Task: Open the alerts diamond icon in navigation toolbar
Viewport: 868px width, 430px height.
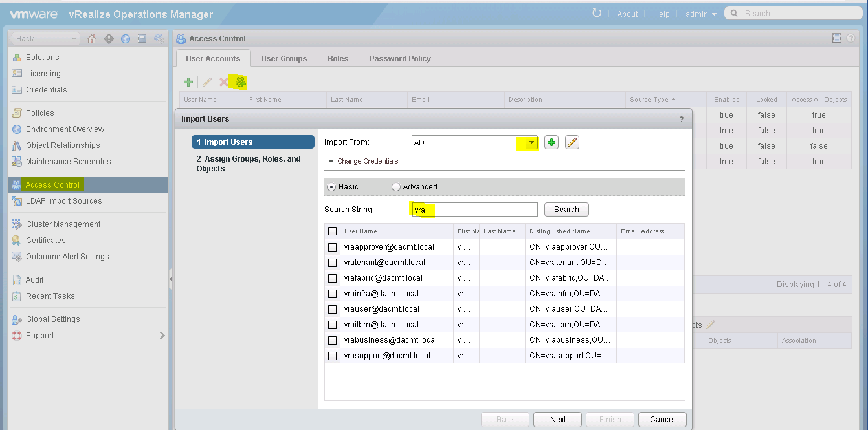Action: [x=109, y=39]
